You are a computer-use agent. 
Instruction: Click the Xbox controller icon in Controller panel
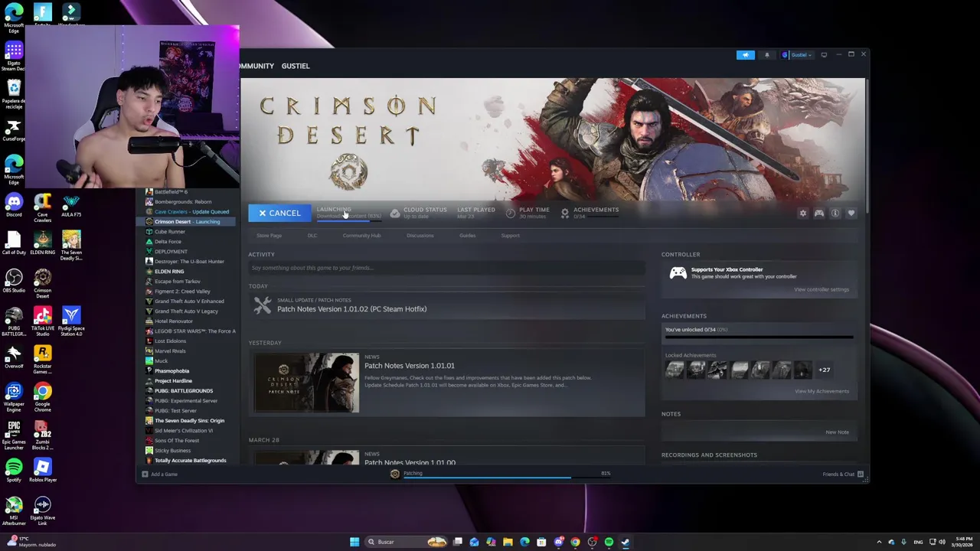[x=678, y=273]
